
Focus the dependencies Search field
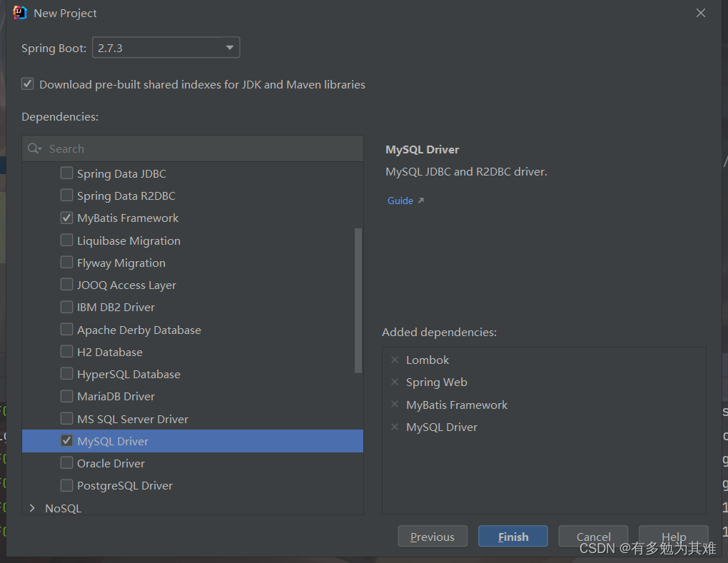tap(193, 148)
